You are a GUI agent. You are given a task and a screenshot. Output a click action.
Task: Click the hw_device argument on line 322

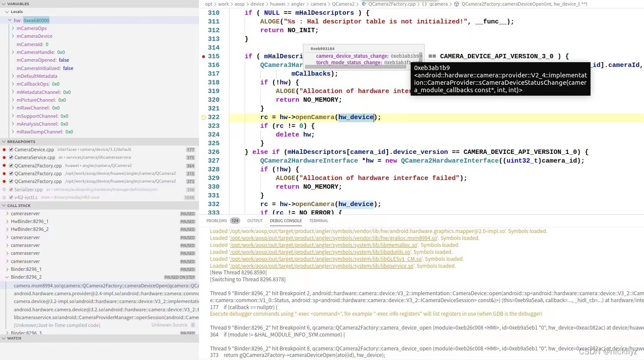coord(356,117)
